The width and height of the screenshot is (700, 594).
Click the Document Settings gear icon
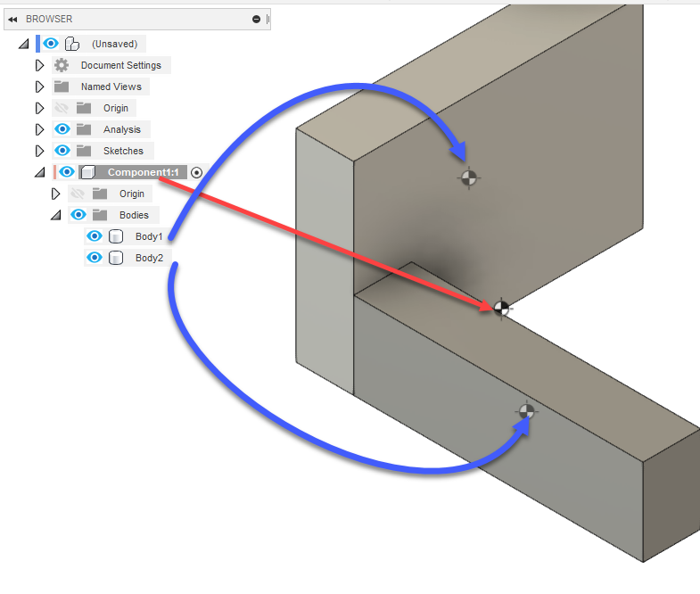62,65
